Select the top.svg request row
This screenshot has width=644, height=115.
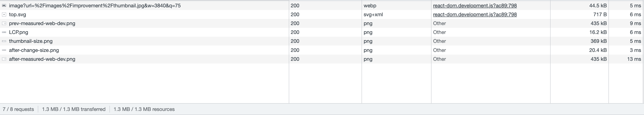point(321,14)
